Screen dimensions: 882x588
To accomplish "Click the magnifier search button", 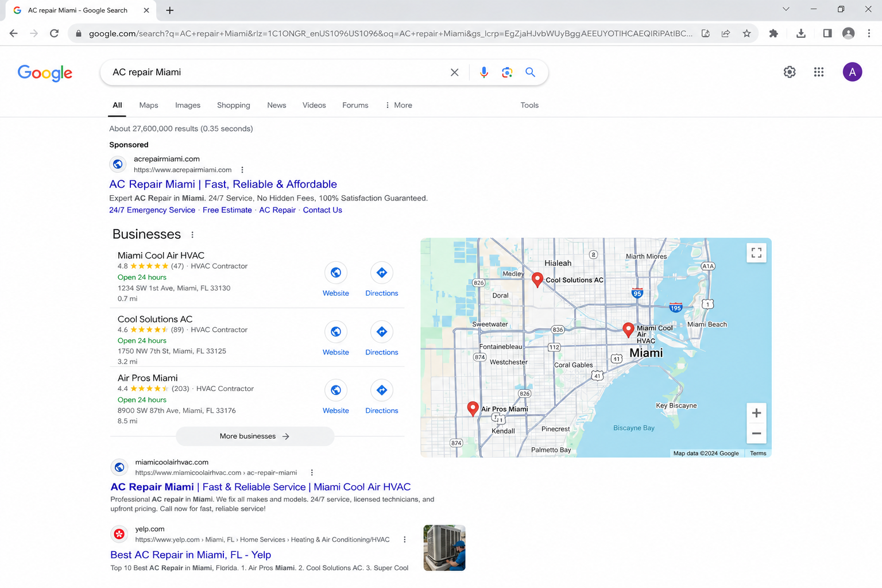I will pyautogui.click(x=530, y=72).
